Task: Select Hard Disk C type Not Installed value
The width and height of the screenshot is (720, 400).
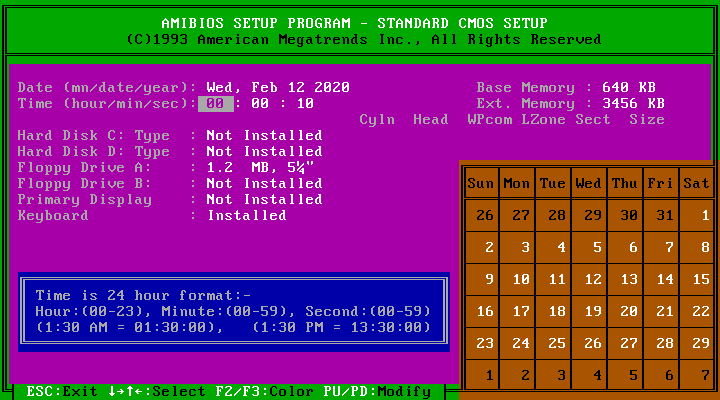Action: (x=264, y=135)
